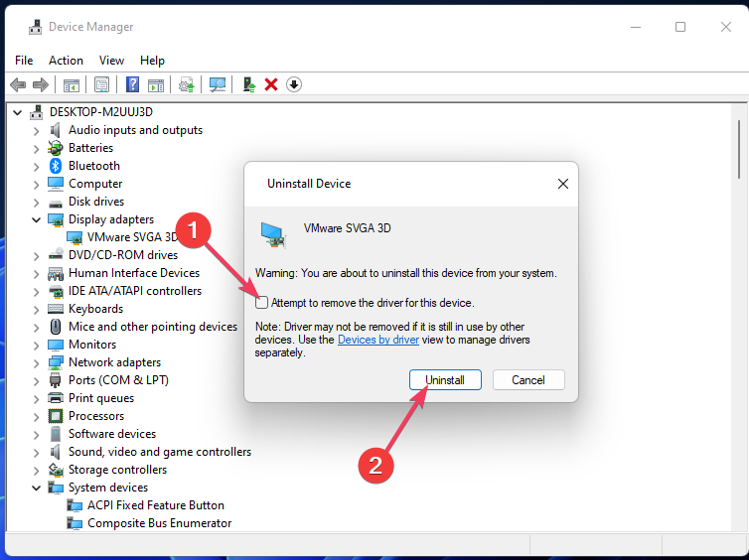Select the Print queues printer icon
The image size is (749, 560).
coord(56,398)
